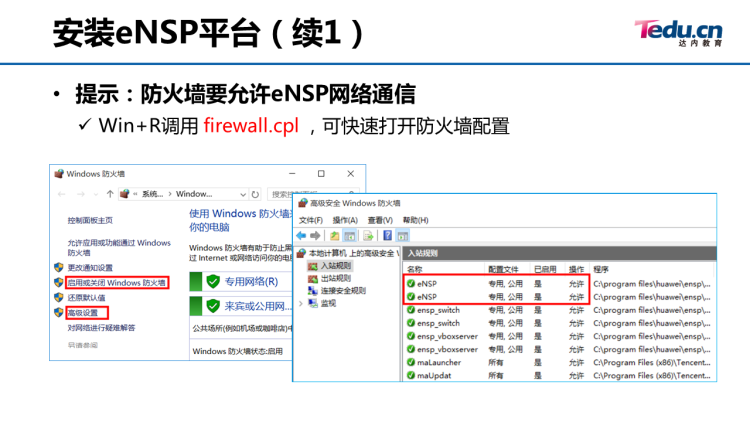Image resolution: width=750 pixels, height=422 pixels.
Task: Sort rules by the 配置文件 column header
Action: tap(503, 269)
